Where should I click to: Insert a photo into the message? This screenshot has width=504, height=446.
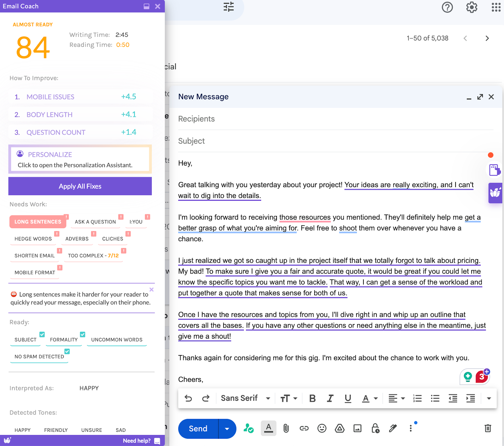point(357,428)
